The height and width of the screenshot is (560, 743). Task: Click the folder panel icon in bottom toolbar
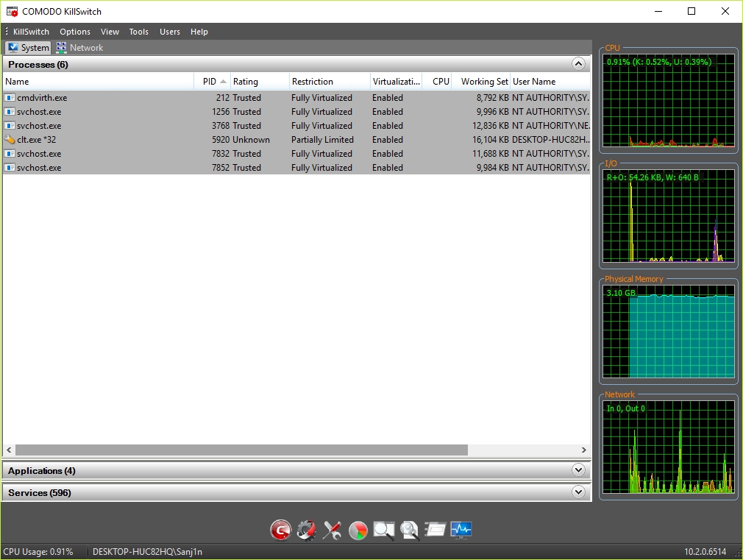435,528
